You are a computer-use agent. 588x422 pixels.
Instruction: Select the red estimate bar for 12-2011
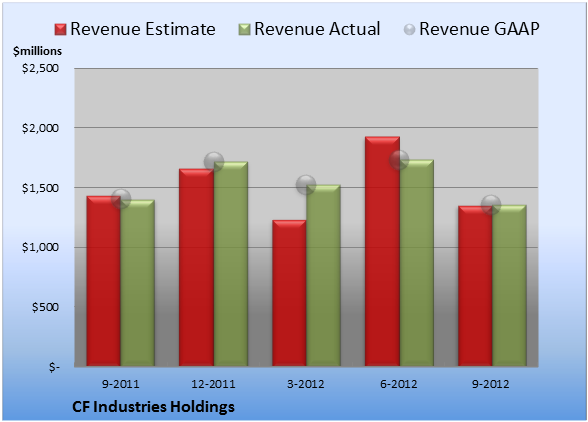click(x=196, y=267)
